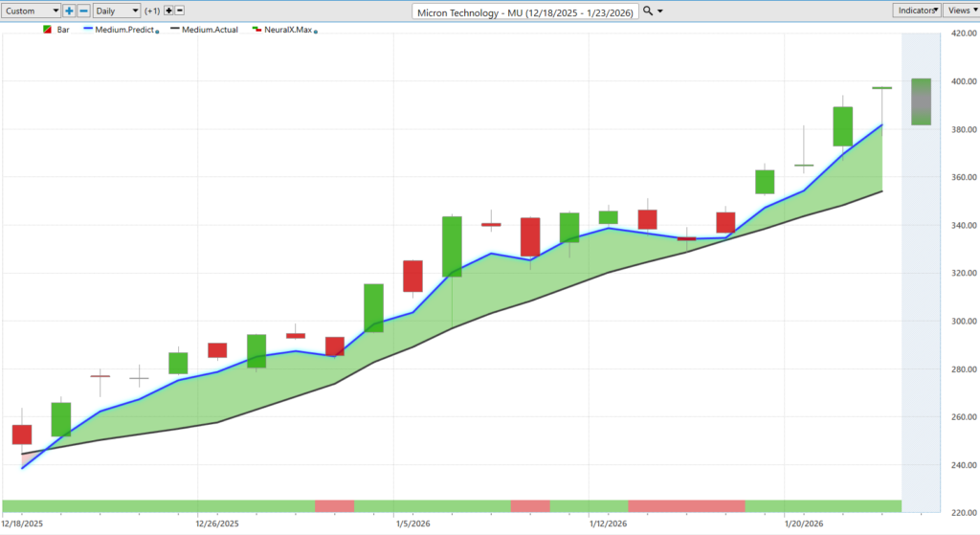Click the blue plus zoom-in button
Image resolution: width=980 pixels, height=535 pixels.
click(69, 11)
